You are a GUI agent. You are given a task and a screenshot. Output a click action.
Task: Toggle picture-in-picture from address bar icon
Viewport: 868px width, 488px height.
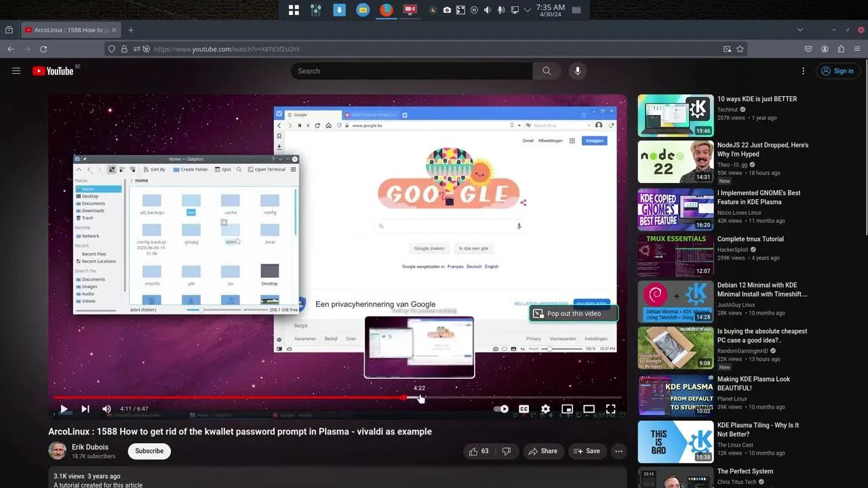click(x=727, y=49)
